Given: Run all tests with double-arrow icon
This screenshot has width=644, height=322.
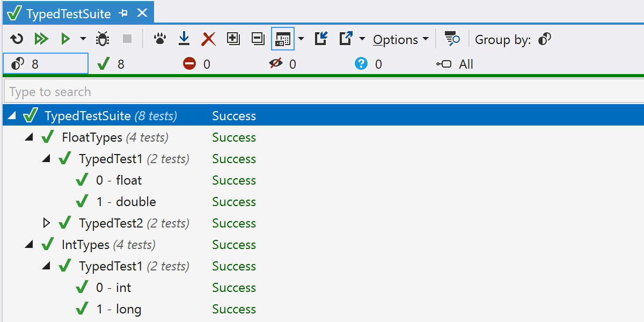Looking at the screenshot, I should point(41,39).
